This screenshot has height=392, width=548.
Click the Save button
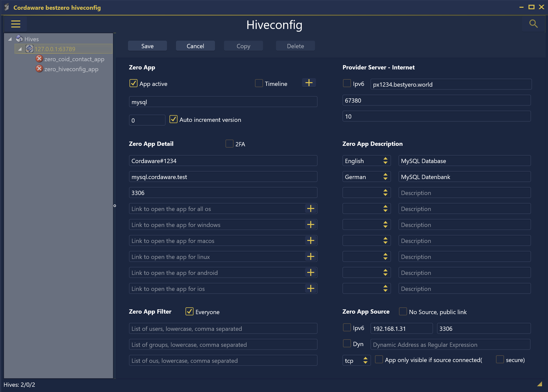tap(147, 46)
